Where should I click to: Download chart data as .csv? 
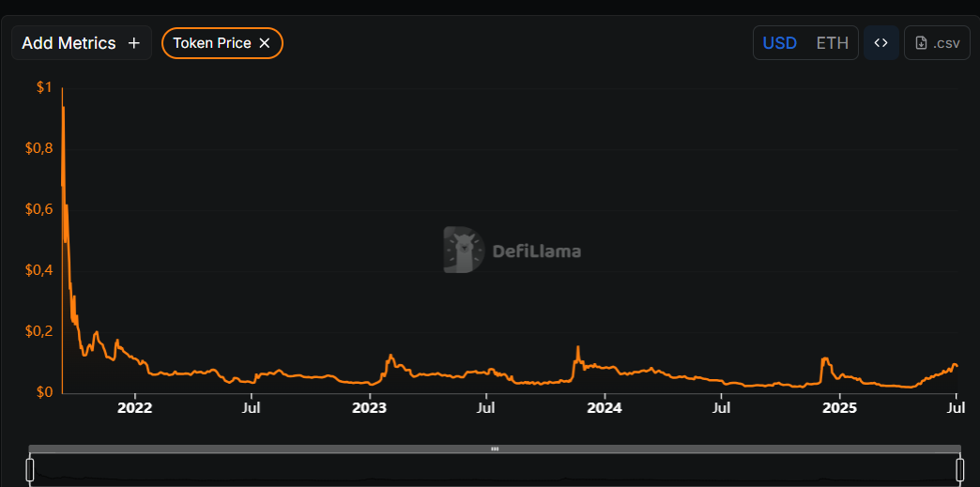(x=937, y=43)
